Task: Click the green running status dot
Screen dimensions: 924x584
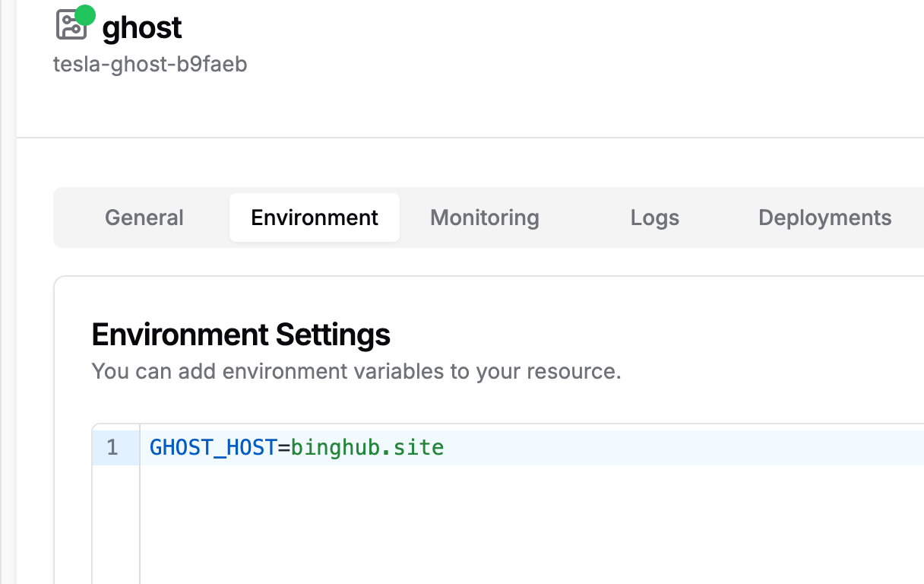Action: tap(85, 14)
